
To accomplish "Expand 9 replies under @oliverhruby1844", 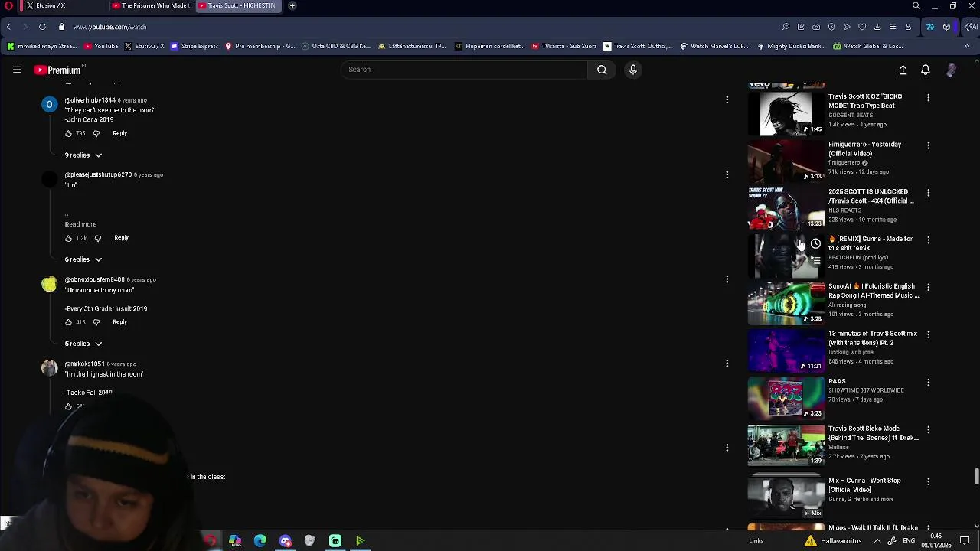I will (83, 155).
